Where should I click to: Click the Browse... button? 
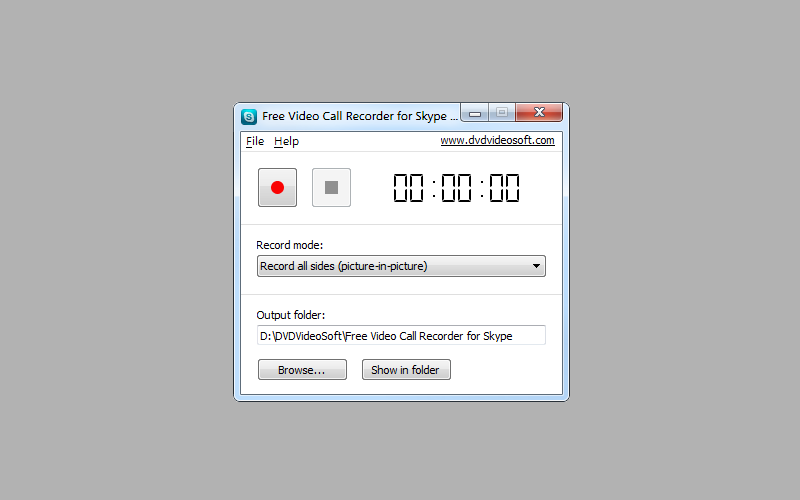coord(302,369)
